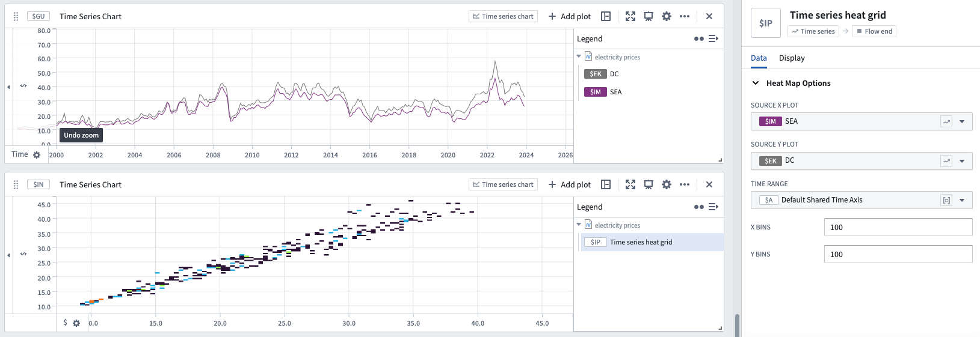This screenshot has height=337, width=980.
Task: Open Time axis settings gear
Action: [37, 155]
